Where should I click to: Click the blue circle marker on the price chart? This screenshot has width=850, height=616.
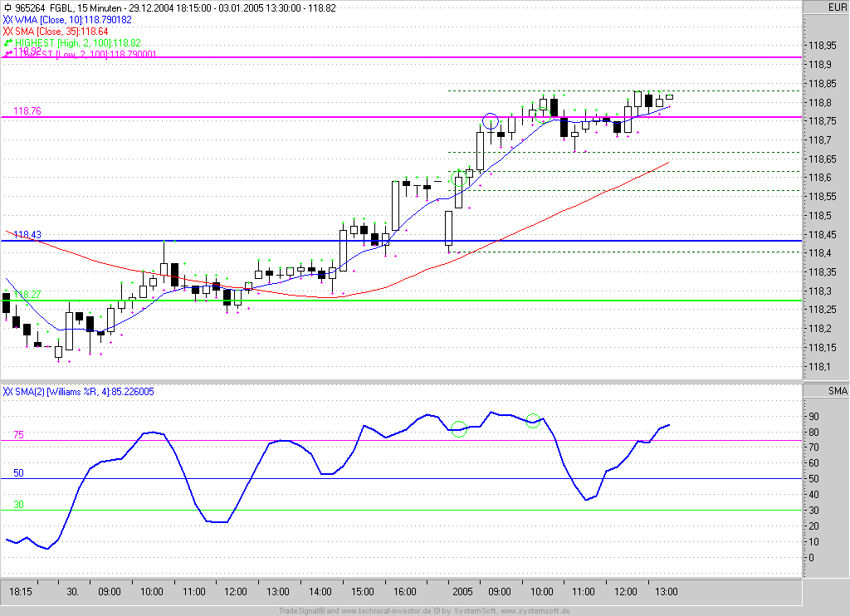coord(490,120)
